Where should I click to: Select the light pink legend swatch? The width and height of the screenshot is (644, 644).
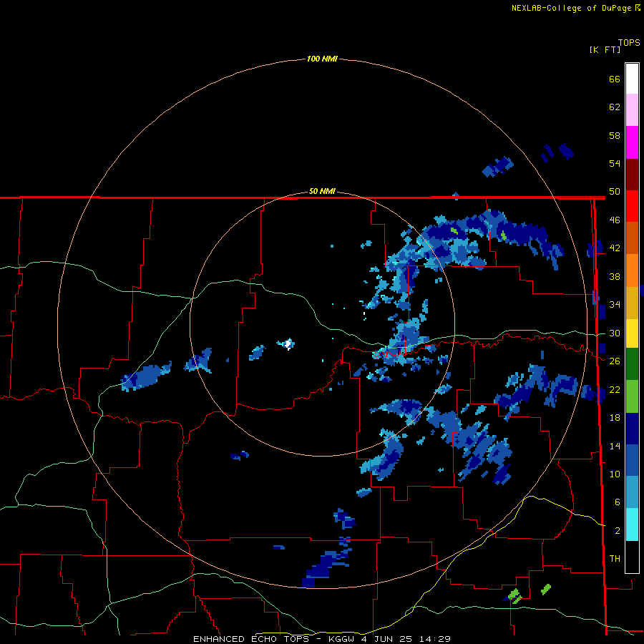[x=632, y=109]
